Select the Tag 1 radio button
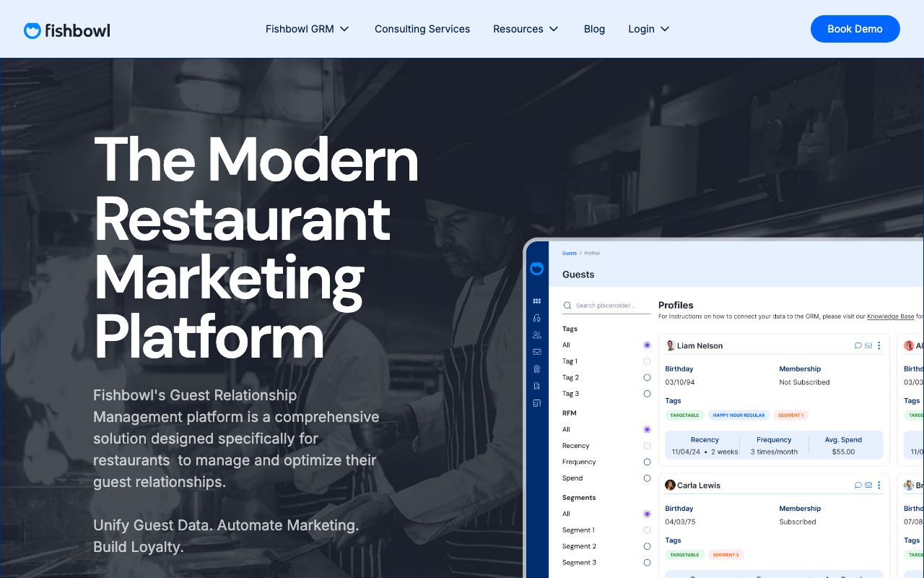Image resolution: width=924 pixels, height=578 pixels. 647,361
